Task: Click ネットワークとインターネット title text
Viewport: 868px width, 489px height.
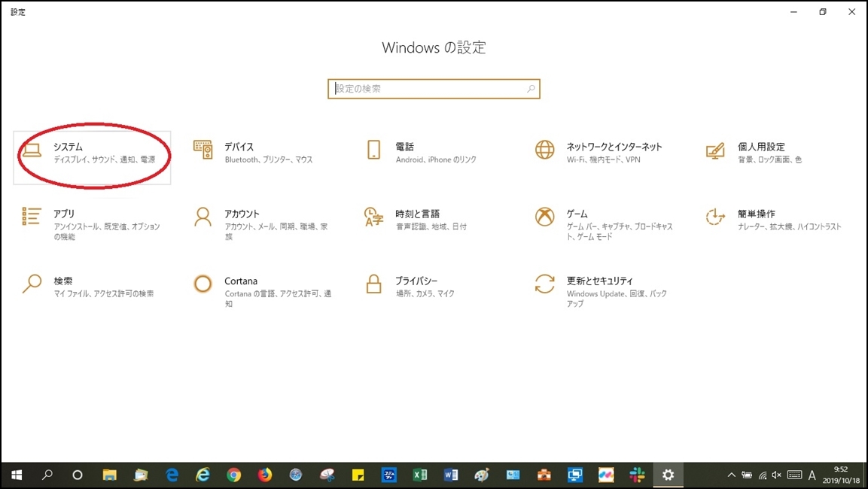Action: (614, 147)
